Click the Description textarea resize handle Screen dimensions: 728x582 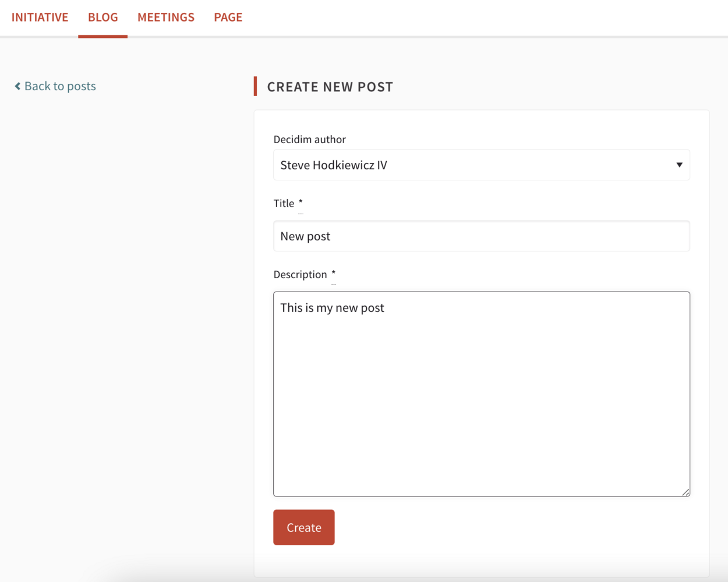point(685,492)
